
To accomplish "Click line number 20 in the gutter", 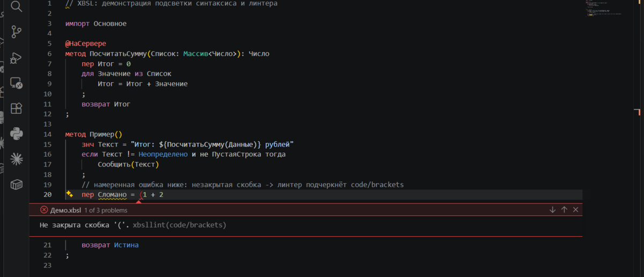I will coord(47,194).
